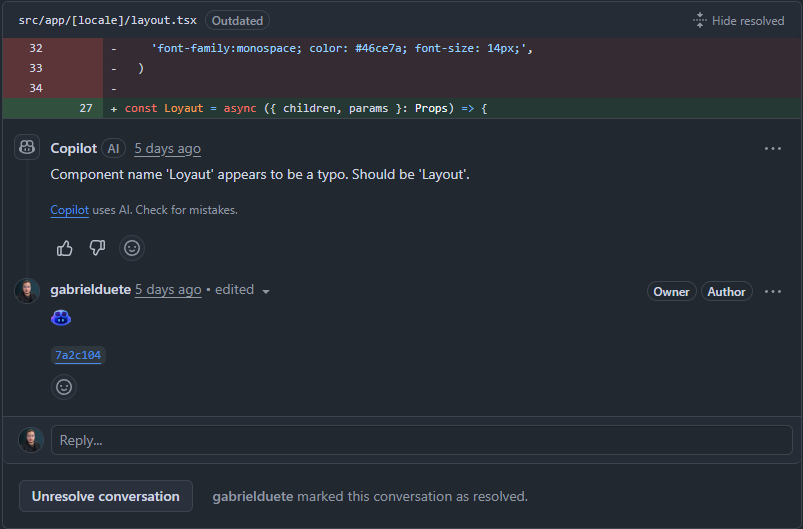Click the Outdated label badge
This screenshot has height=529, width=803.
[237, 20]
